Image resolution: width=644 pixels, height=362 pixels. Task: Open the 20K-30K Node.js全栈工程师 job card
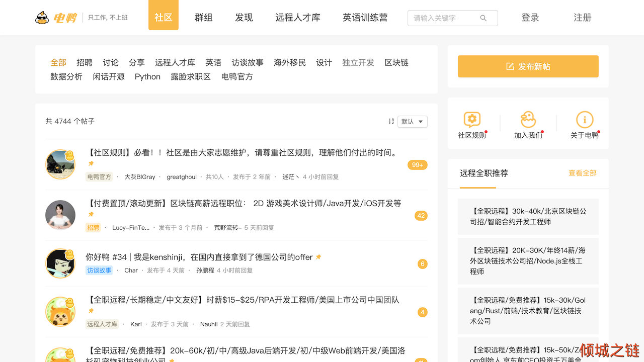tap(528, 261)
